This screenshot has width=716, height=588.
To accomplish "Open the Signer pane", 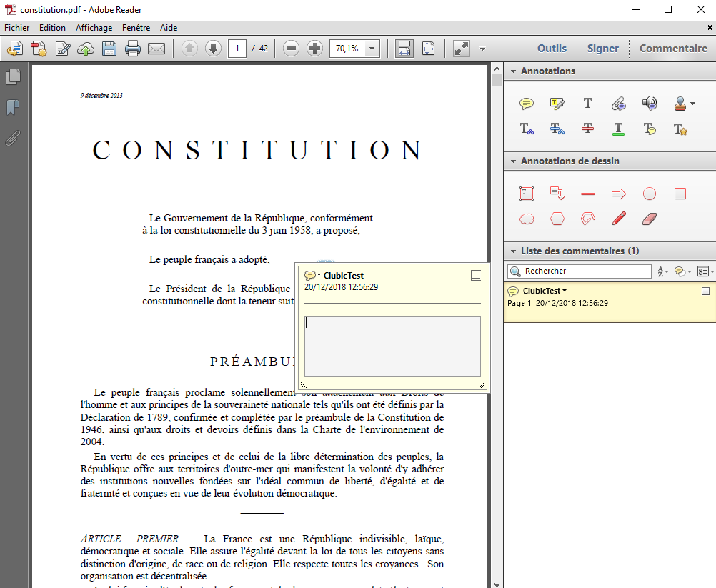I will click(602, 49).
